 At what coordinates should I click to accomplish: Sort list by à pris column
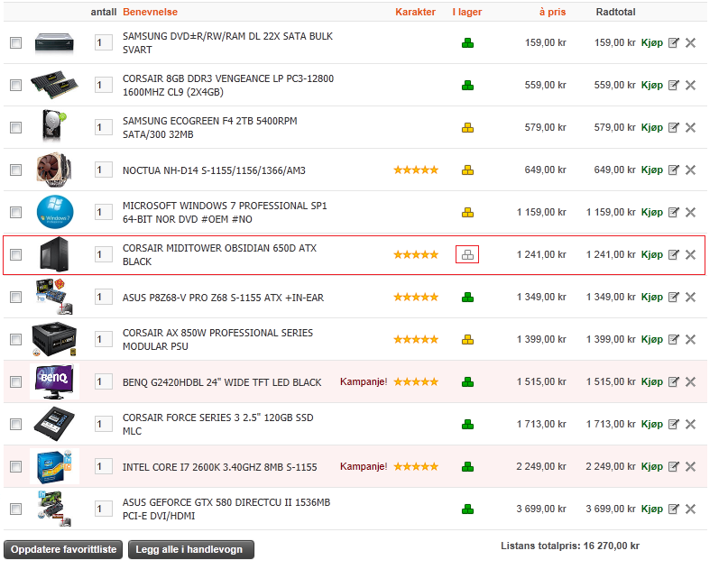pyautogui.click(x=552, y=12)
